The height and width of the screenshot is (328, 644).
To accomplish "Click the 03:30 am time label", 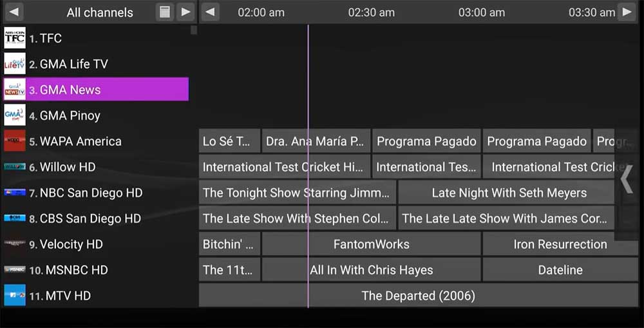I will [592, 12].
